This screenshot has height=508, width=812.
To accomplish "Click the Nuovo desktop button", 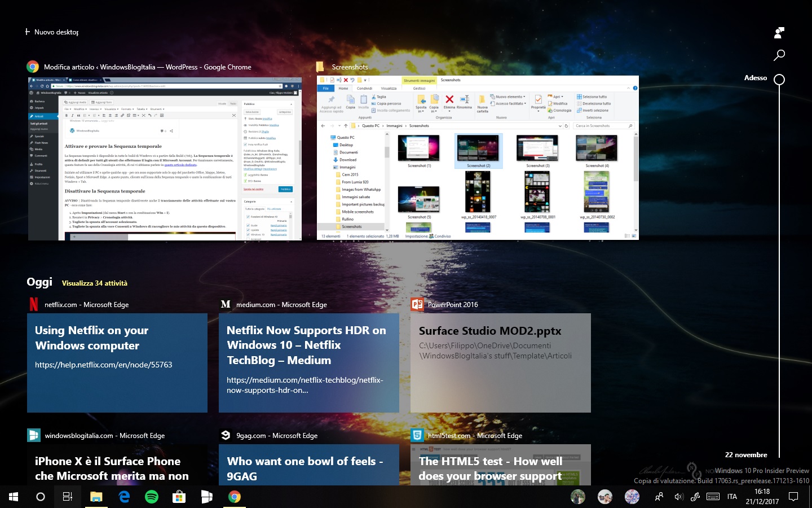I will tap(51, 32).
